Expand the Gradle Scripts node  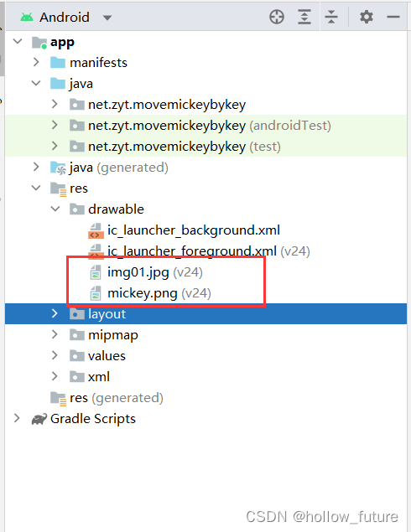pos(17,418)
